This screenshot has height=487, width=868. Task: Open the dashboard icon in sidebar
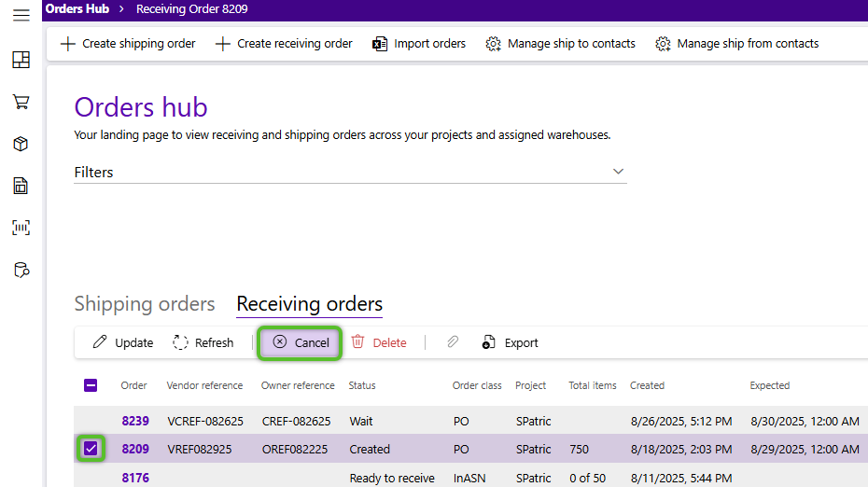[21, 61]
